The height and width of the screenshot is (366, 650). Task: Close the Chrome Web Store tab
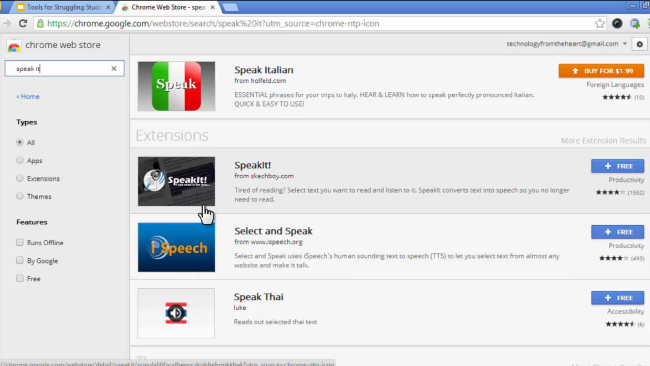coord(213,7)
